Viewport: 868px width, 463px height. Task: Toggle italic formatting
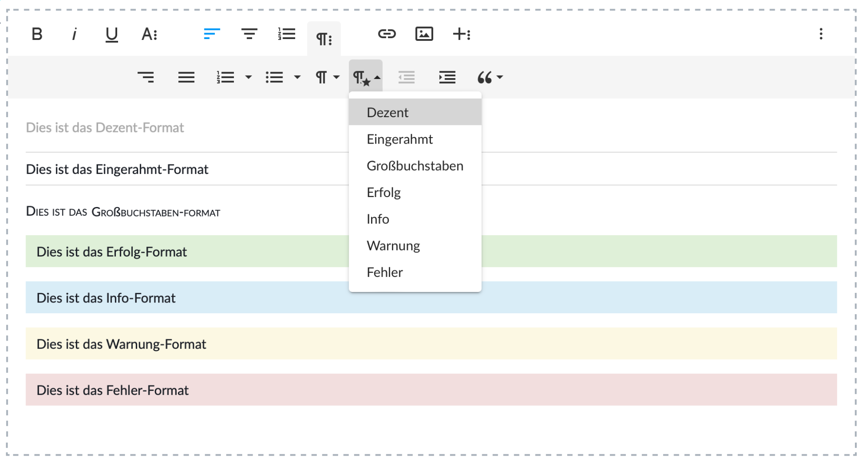point(74,34)
